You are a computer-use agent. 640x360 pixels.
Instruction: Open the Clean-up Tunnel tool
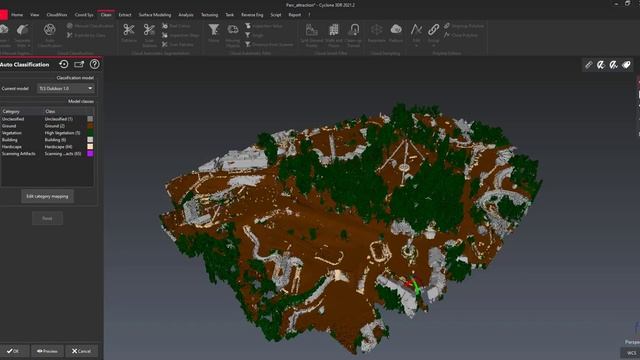tap(353, 35)
